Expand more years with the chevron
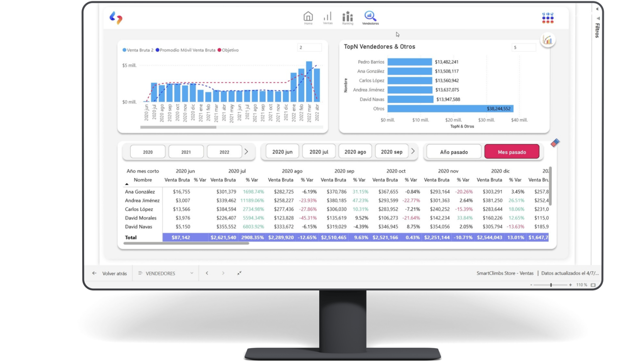644x362 pixels. tap(246, 152)
